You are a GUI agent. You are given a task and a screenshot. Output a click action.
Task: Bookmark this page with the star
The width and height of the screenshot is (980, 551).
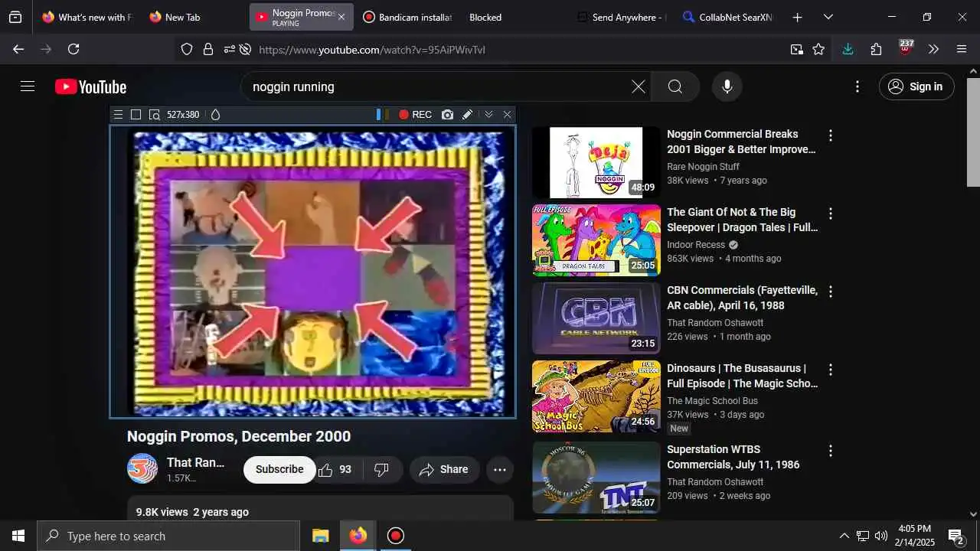click(x=818, y=49)
